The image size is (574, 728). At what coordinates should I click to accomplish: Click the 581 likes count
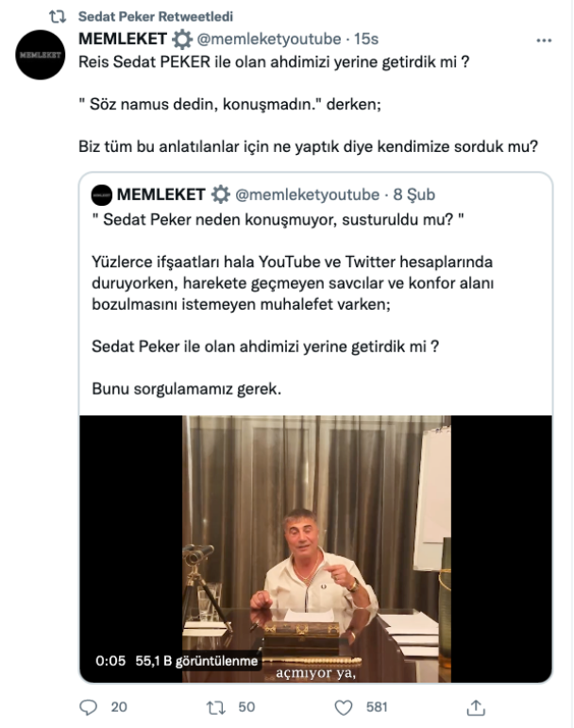377,706
